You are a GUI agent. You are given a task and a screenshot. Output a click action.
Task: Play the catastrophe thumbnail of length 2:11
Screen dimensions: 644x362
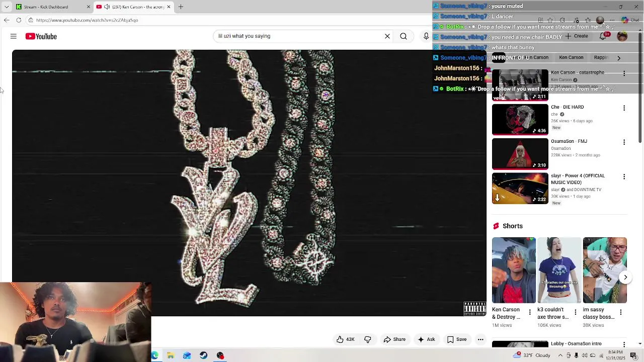(x=520, y=85)
